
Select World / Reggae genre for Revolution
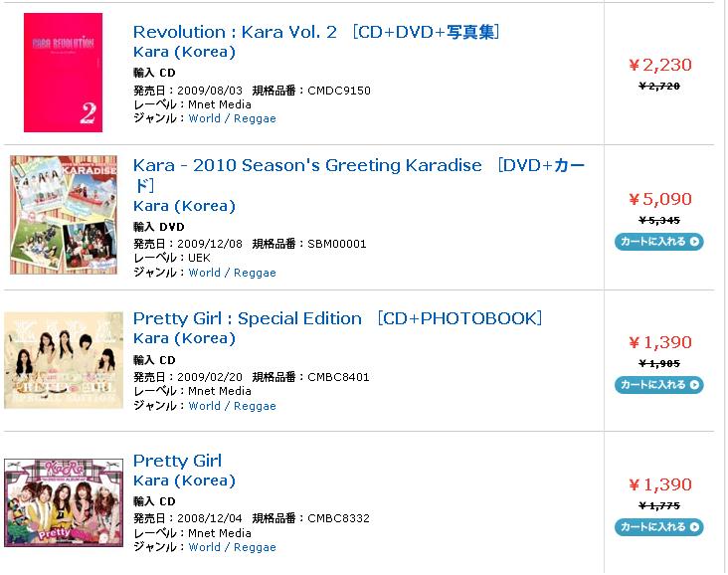232,118
